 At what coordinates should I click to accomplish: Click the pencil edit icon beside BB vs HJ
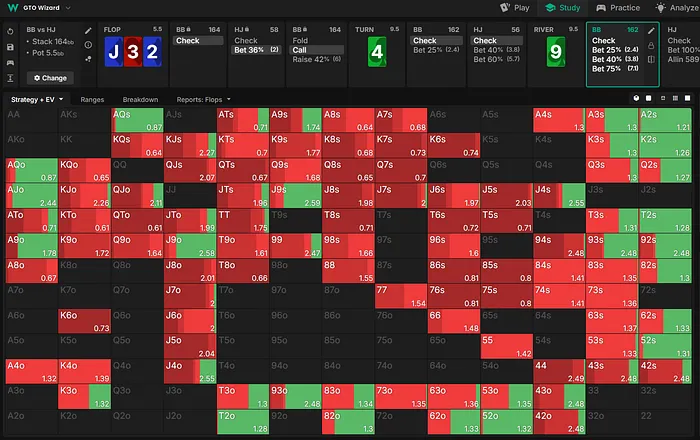[x=88, y=30]
